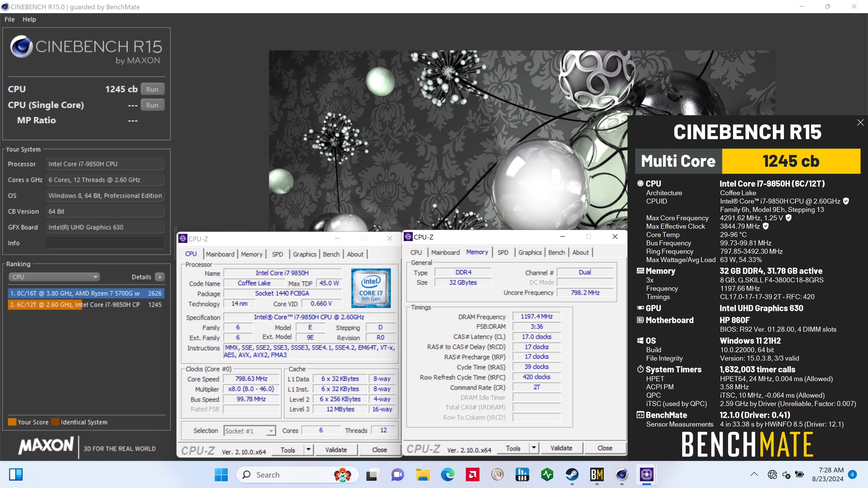The width and height of the screenshot is (868, 488).
Task: Run the CPU (Single Core) benchmark
Action: [x=152, y=105]
